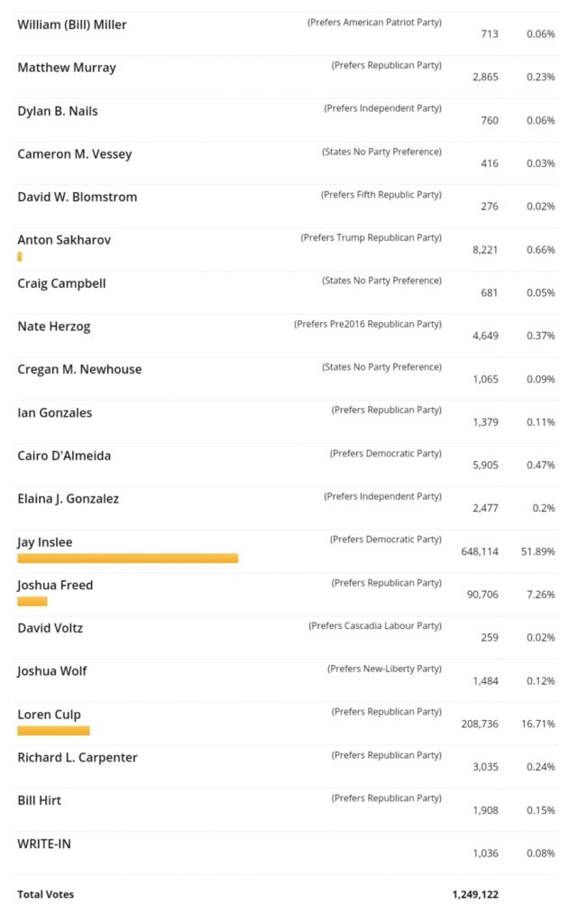This screenshot has width=578, height=924.
Task: Click the Prefers Cascadia Labour Party text
Action: pos(375,625)
